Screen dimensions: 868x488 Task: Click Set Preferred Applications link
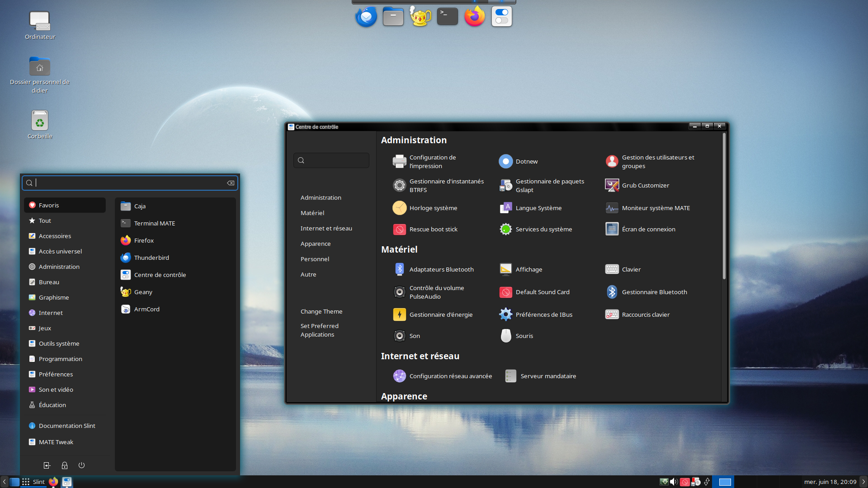click(319, 330)
